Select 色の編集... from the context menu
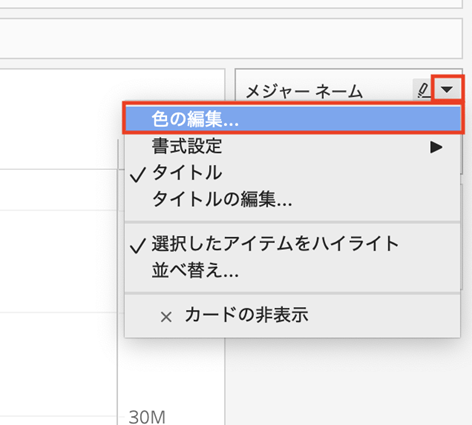 click(293, 119)
